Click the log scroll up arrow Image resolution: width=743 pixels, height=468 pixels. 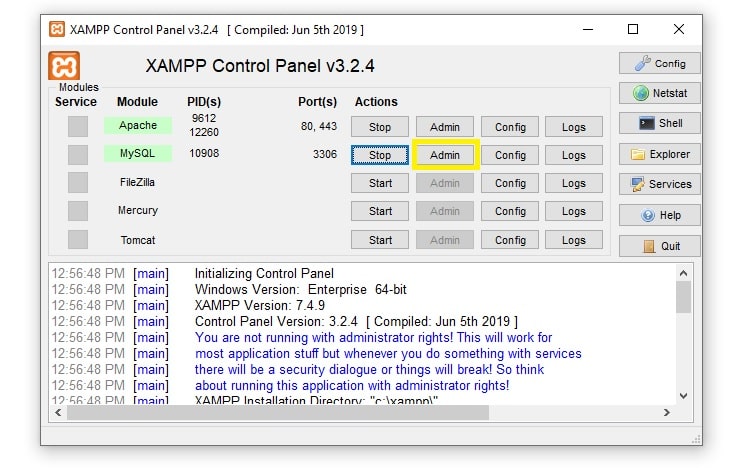pyautogui.click(x=683, y=273)
